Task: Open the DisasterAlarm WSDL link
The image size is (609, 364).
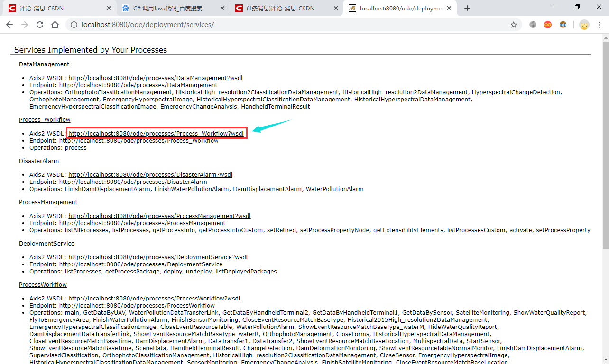Action: click(x=150, y=174)
